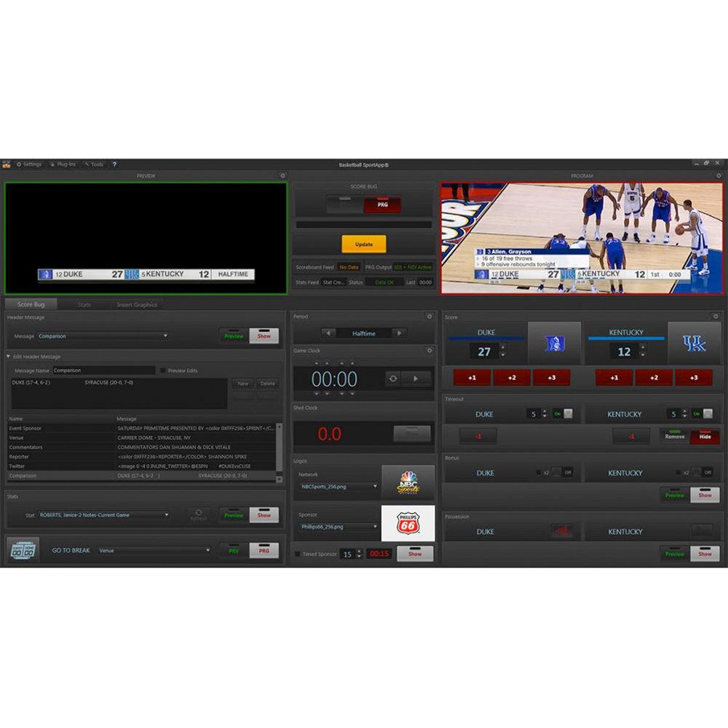Switch to the Insert Graphics tab
The height and width of the screenshot is (728, 728).
coord(137,305)
